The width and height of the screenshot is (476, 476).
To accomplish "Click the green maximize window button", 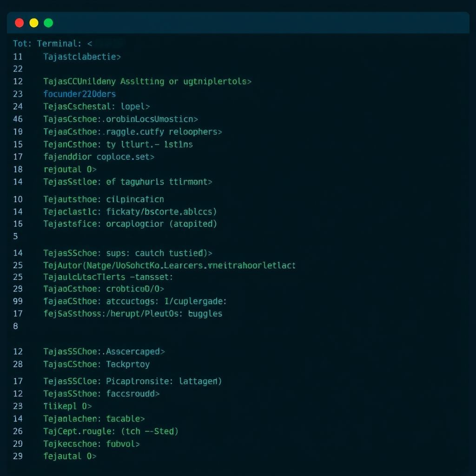I will (48, 23).
